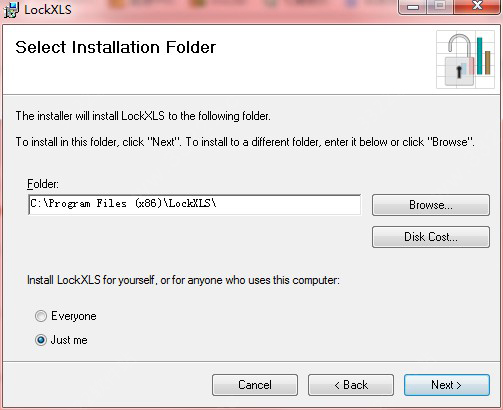
Task: Click the Folder: label
Action: (43, 184)
